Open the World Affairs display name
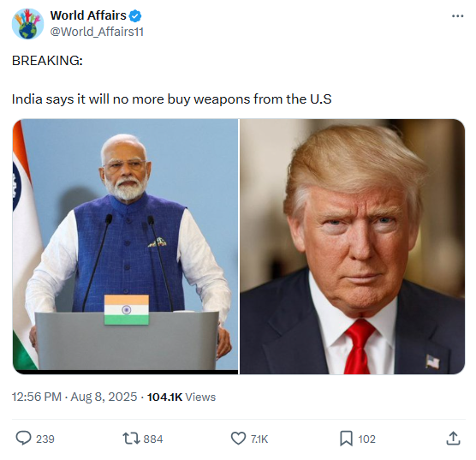Screen dimensions: 476x460 [x=88, y=15]
